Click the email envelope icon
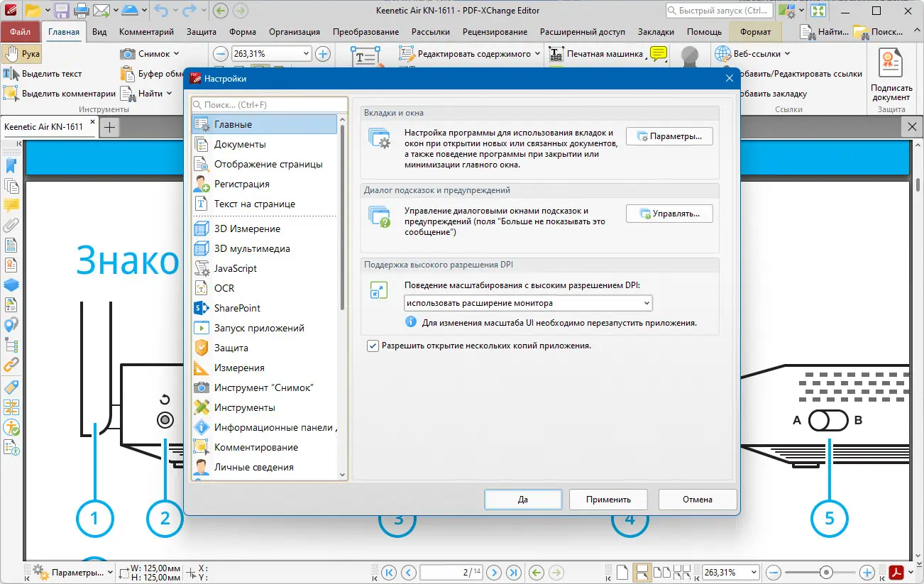924x584 pixels. point(101,11)
